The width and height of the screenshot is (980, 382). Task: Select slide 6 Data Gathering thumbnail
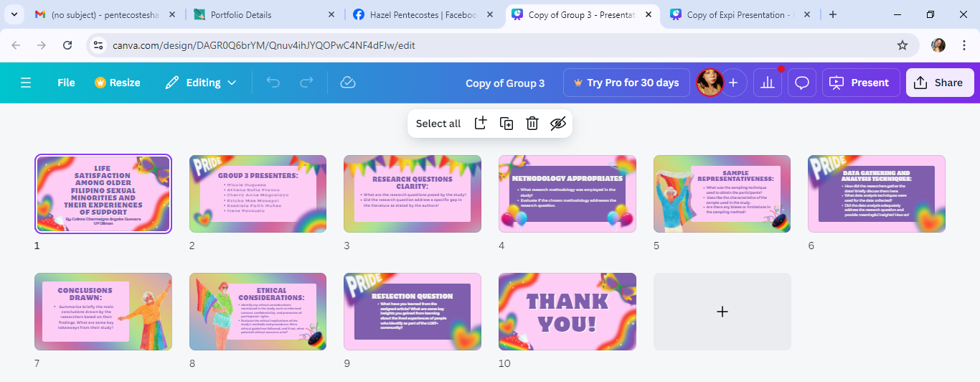pos(877,194)
